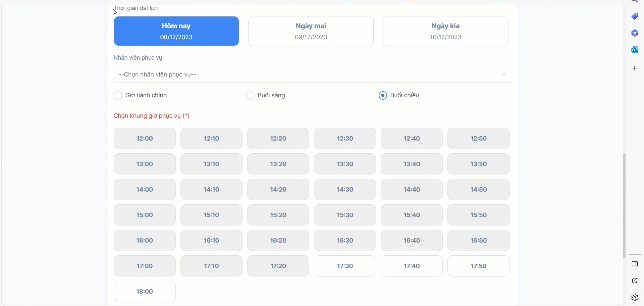644x306 pixels.
Task: Select the 17:40 time slot
Action: [412, 266]
